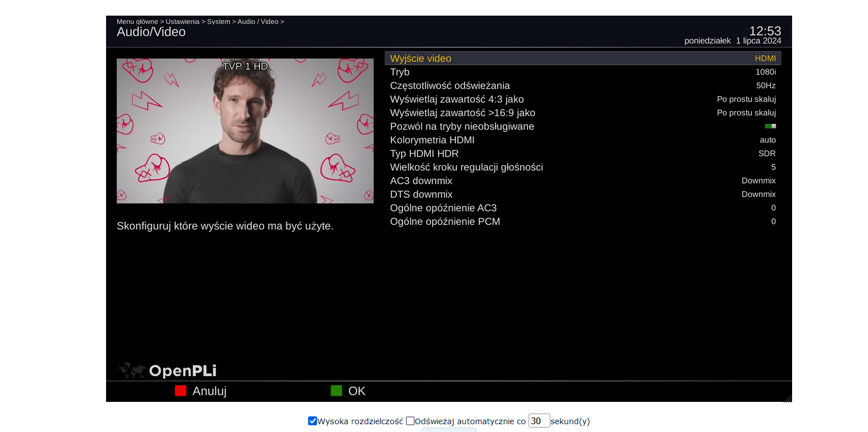The image size is (868, 432).
Task: Select 'Ogólne opóźnienie PCM' row
Action: tap(583, 222)
